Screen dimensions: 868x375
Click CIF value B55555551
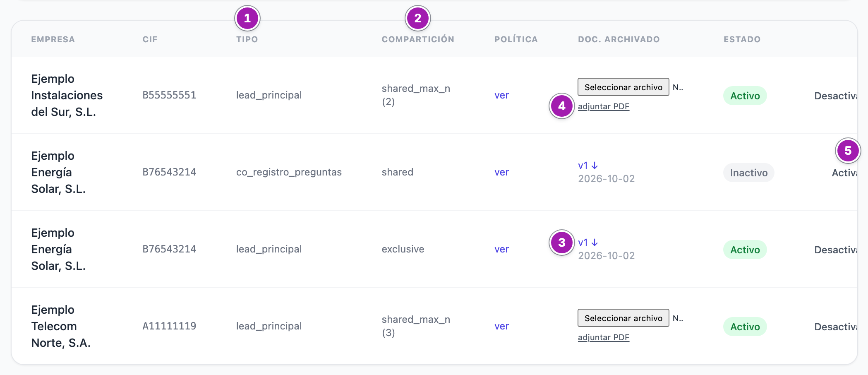tap(169, 95)
